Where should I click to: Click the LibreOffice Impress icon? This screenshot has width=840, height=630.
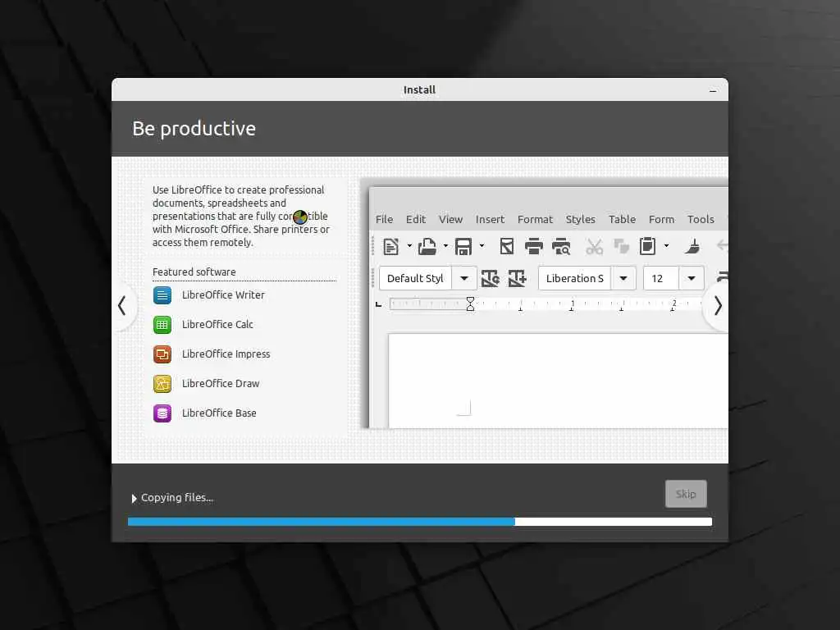pyautogui.click(x=162, y=354)
